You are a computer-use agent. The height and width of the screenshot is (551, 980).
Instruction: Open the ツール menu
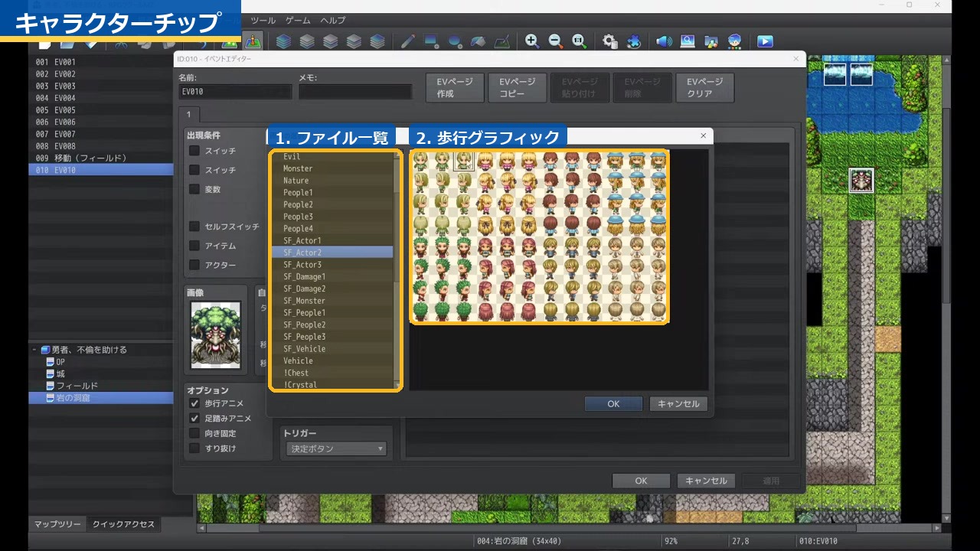tap(263, 20)
